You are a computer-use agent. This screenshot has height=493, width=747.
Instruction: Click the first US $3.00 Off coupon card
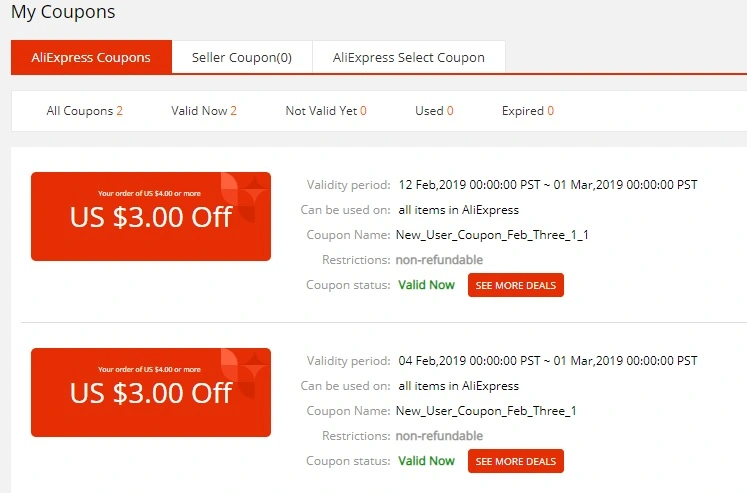point(151,216)
